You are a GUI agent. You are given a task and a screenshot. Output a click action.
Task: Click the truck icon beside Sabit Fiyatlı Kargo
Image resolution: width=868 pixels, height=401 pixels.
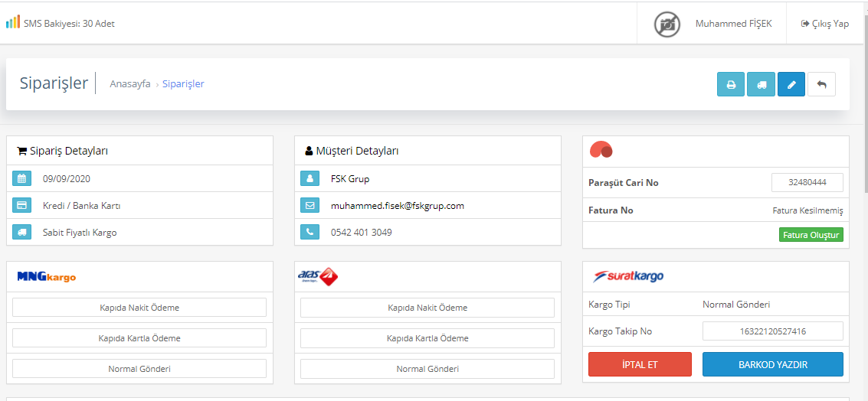tap(22, 233)
